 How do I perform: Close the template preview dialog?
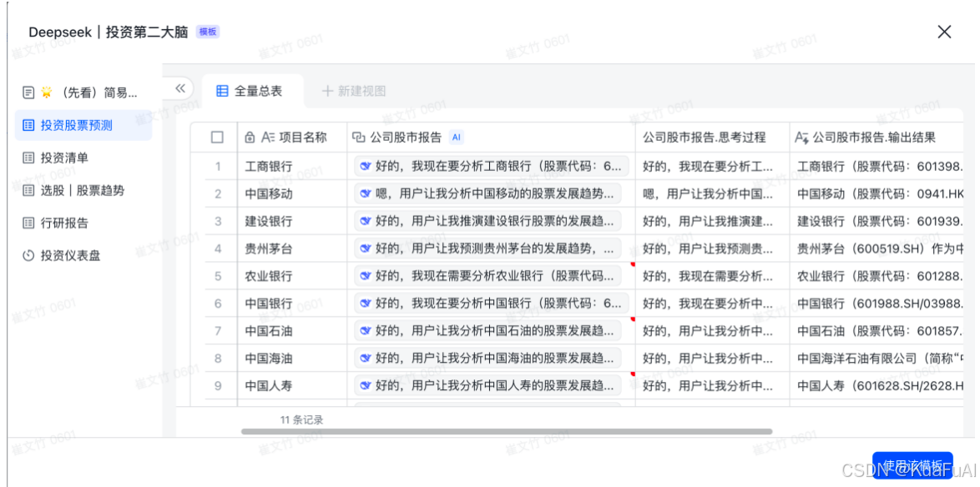pos(944,32)
